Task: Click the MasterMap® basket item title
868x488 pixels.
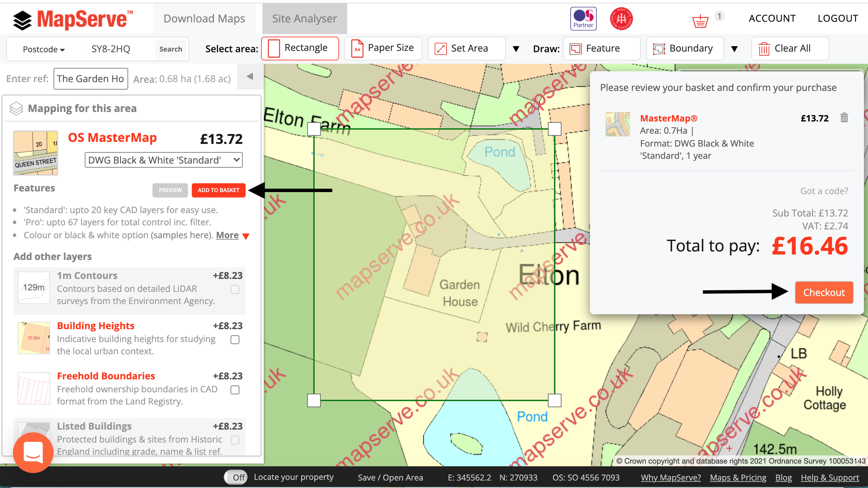Action: point(669,118)
